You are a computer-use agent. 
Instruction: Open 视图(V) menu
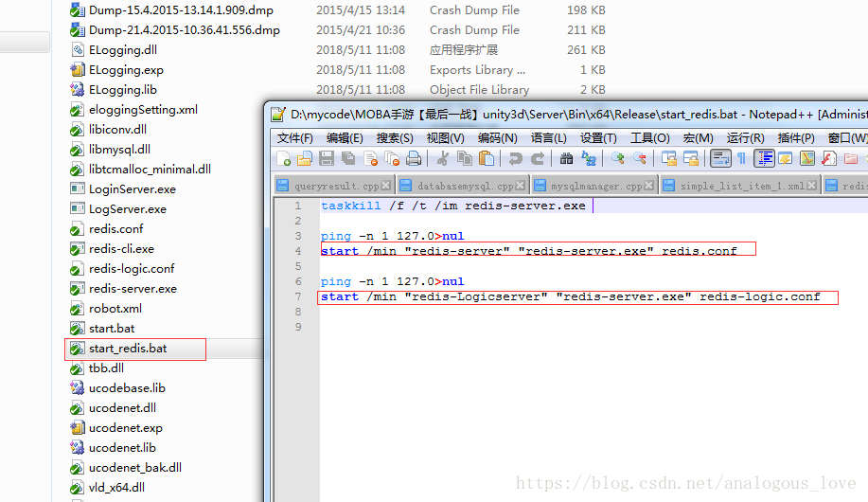coord(445,138)
